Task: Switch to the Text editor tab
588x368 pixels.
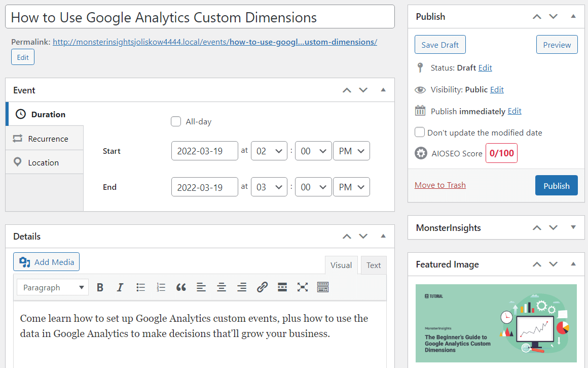Action: tap(374, 265)
